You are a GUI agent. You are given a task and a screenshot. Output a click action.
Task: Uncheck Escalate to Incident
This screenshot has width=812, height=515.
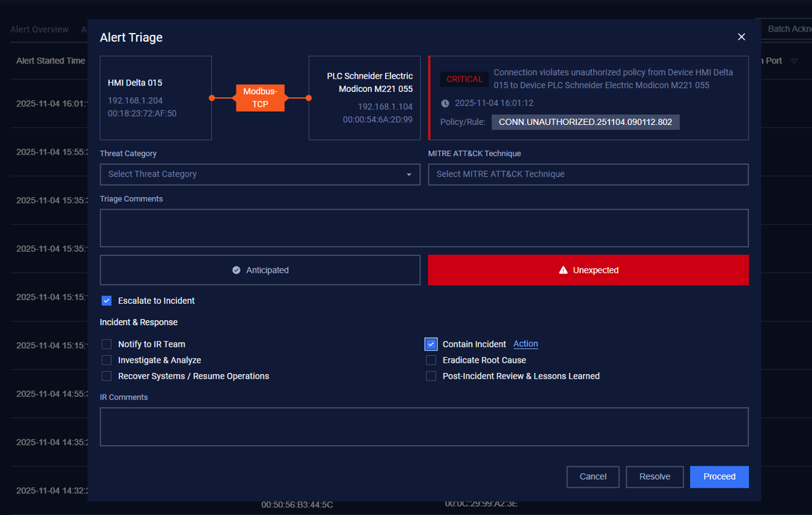coord(107,301)
